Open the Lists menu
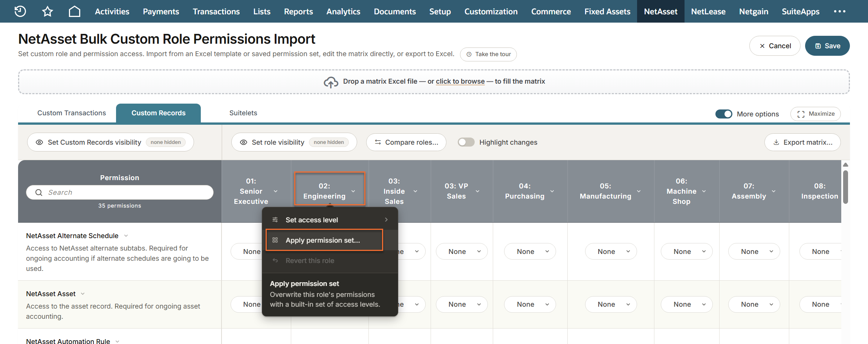The image size is (868, 344). pyautogui.click(x=262, y=11)
